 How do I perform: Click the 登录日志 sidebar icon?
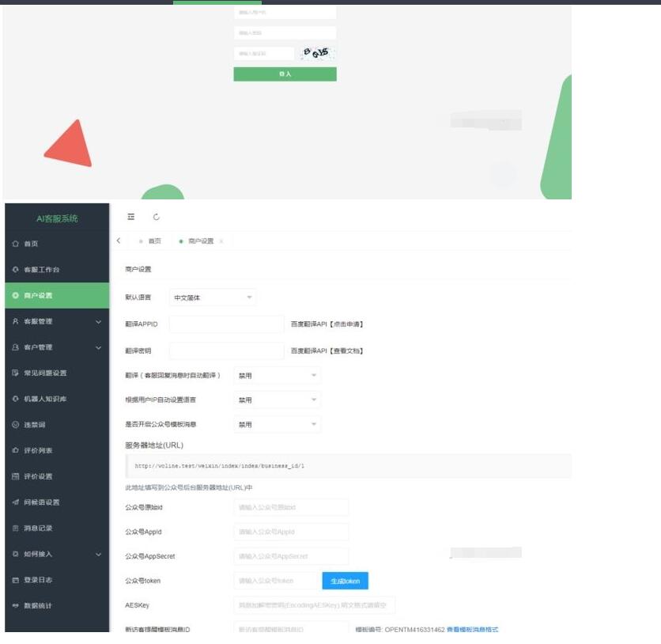coord(15,580)
